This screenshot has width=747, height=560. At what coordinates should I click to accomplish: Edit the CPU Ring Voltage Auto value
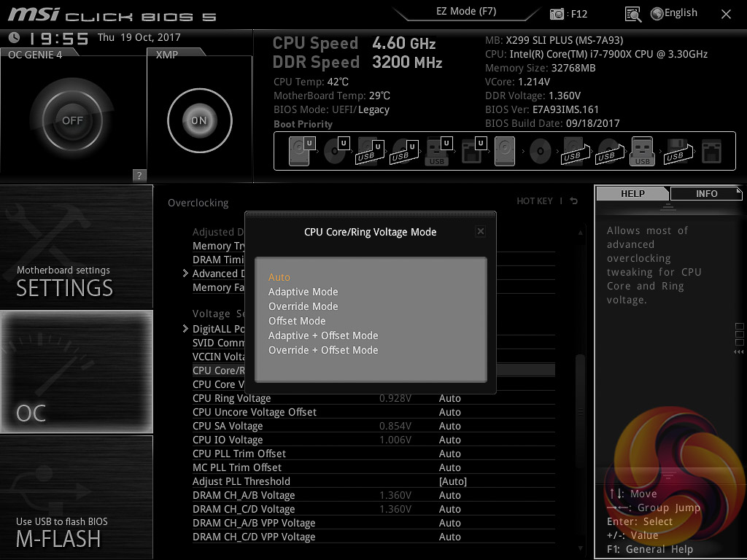tap(449, 398)
